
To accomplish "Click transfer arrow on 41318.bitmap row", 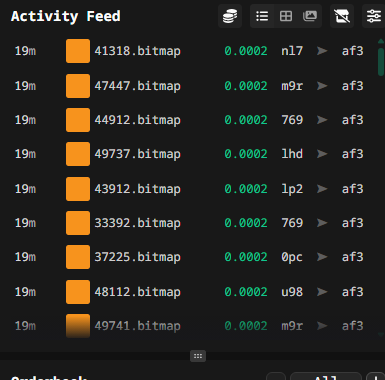I will point(322,51).
